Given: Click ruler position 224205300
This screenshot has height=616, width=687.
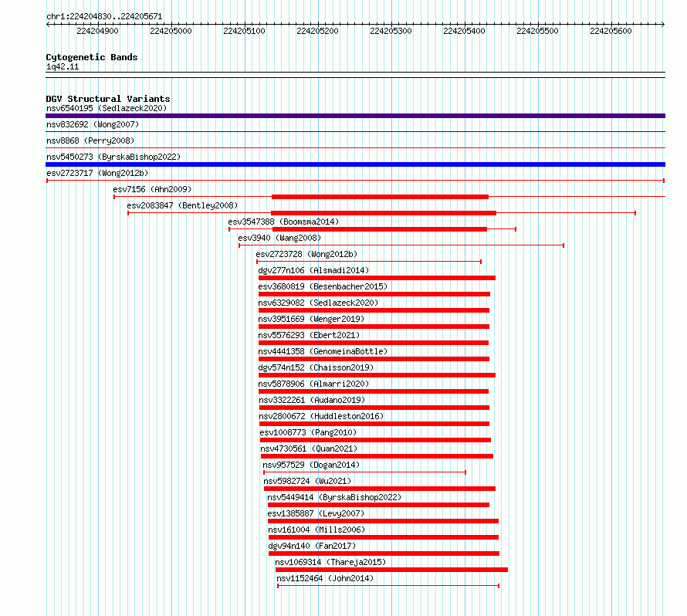Looking at the screenshot, I should [x=391, y=31].
